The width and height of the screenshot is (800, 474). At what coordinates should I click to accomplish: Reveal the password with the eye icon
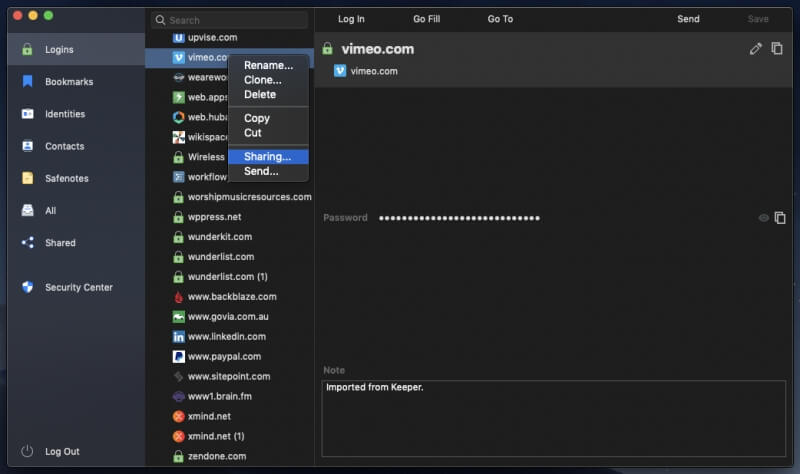(763, 218)
